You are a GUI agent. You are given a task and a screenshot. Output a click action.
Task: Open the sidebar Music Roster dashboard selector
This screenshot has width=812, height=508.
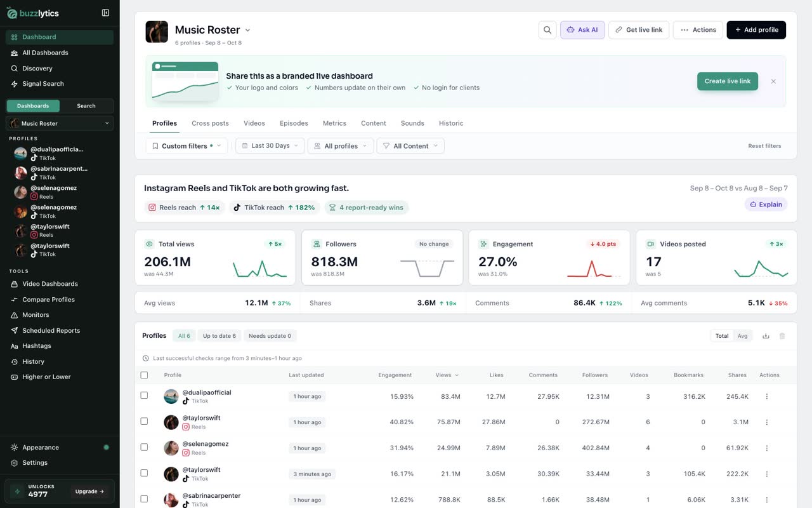pos(60,123)
